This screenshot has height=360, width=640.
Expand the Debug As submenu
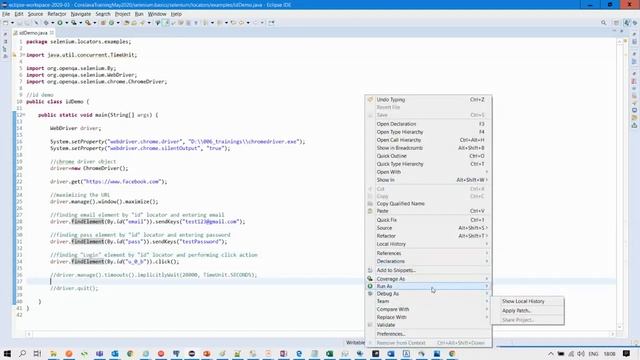click(428, 294)
